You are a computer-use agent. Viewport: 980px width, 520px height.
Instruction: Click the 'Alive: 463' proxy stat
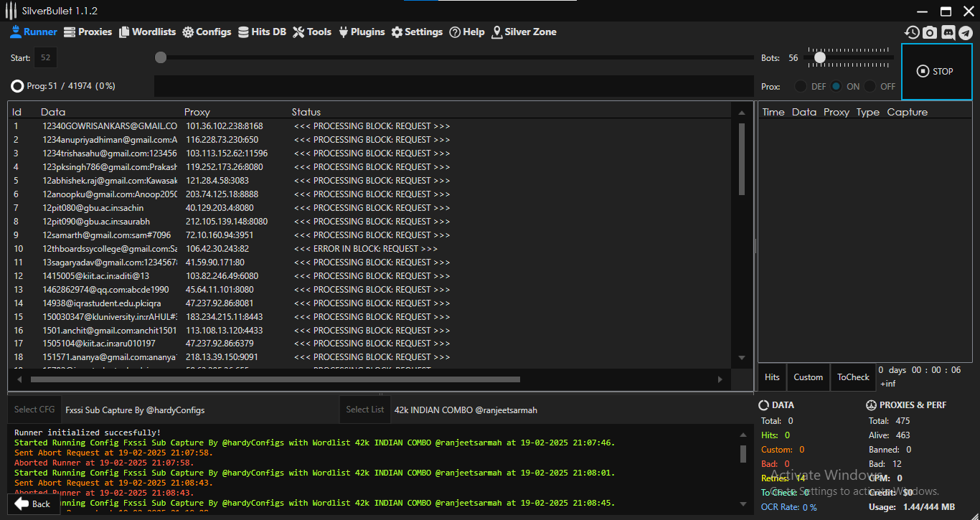tap(889, 435)
